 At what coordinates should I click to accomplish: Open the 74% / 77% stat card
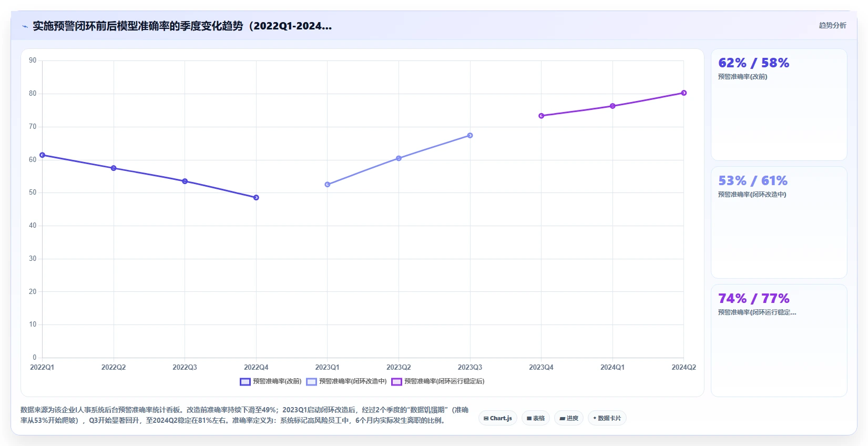(x=779, y=340)
